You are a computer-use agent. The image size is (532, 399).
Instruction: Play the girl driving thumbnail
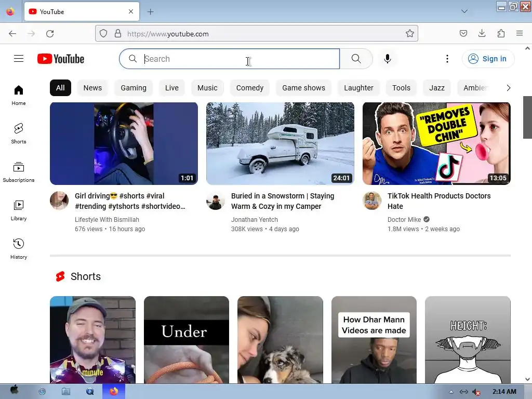pos(124,143)
